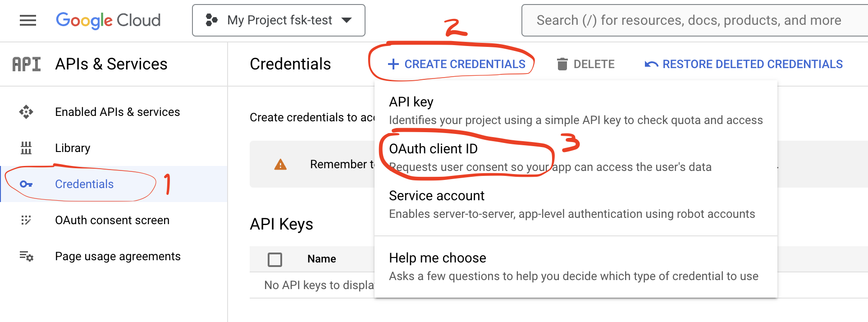Click the OAuth consent screen icon
This screenshot has height=322, width=868.
pyautogui.click(x=26, y=220)
